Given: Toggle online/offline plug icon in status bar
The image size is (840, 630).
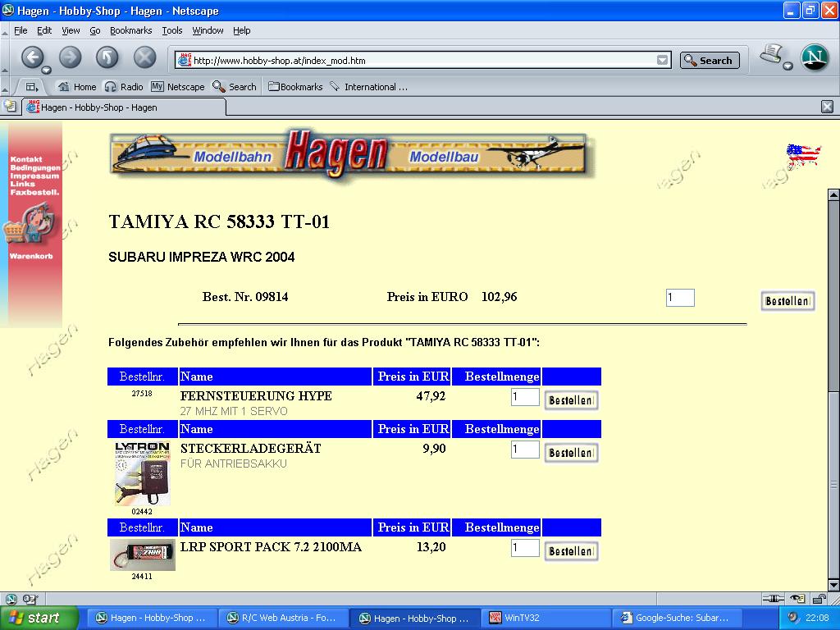Looking at the screenshot, I should (773, 599).
